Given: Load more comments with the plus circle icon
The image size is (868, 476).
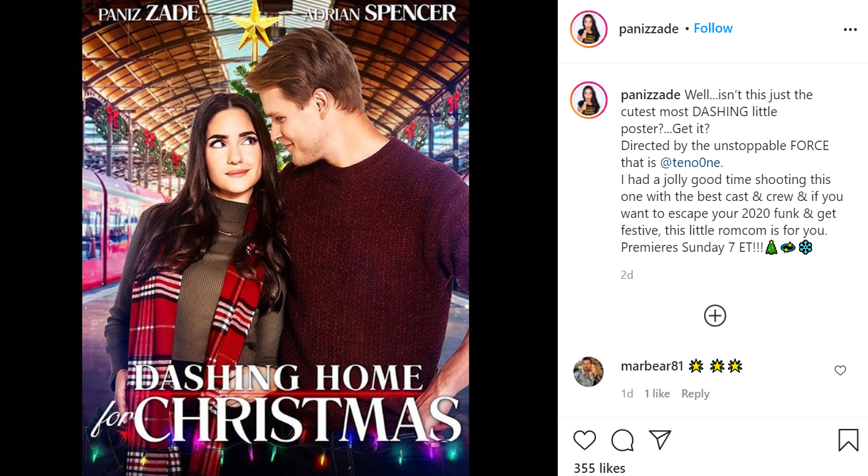Looking at the screenshot, I should click(x=715, y=315).
